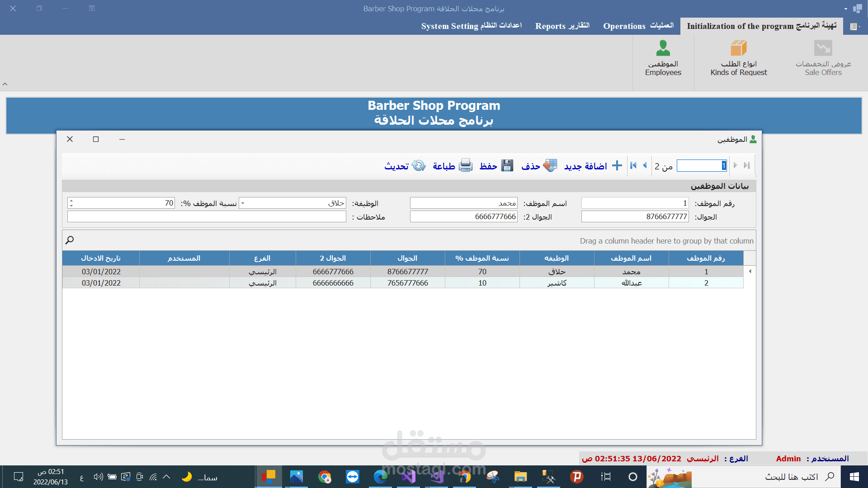Open the job title dropdown
This screenshot has width=868, height=488.
tap(243, 203)
